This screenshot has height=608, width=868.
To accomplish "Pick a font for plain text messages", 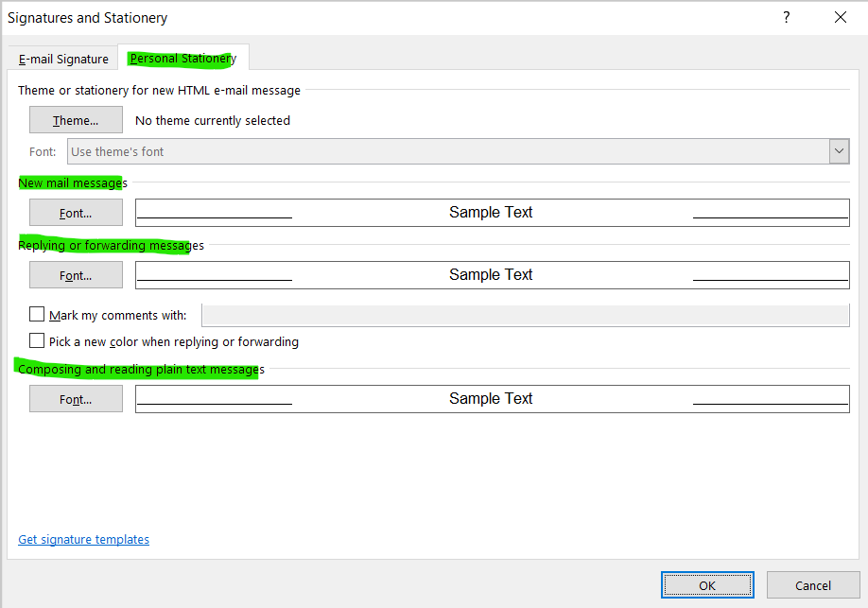I will coord(76,398).
